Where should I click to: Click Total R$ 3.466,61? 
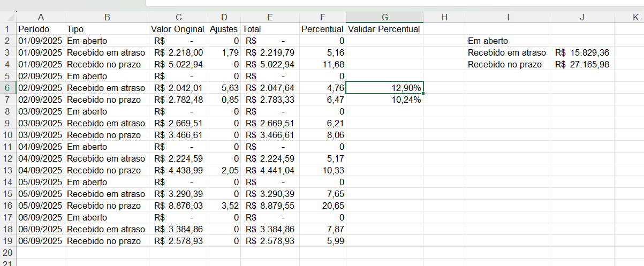tap(270, 135)
